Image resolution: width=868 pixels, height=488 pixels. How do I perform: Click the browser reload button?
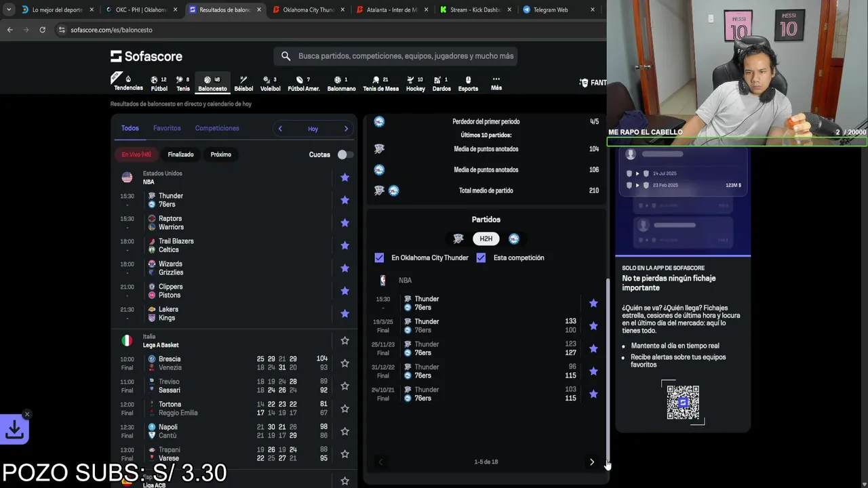point(42,30)
